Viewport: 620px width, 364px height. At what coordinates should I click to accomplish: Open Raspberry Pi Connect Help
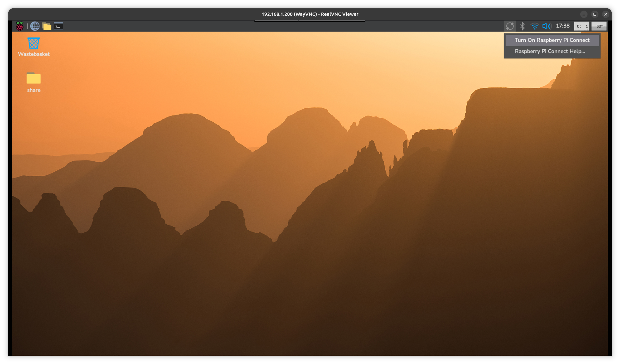coord(550,51)
